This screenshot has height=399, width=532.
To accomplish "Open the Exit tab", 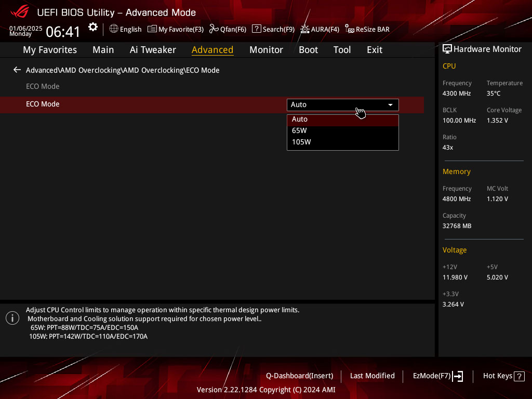I will pyautogui.click(x=375, y=50).
